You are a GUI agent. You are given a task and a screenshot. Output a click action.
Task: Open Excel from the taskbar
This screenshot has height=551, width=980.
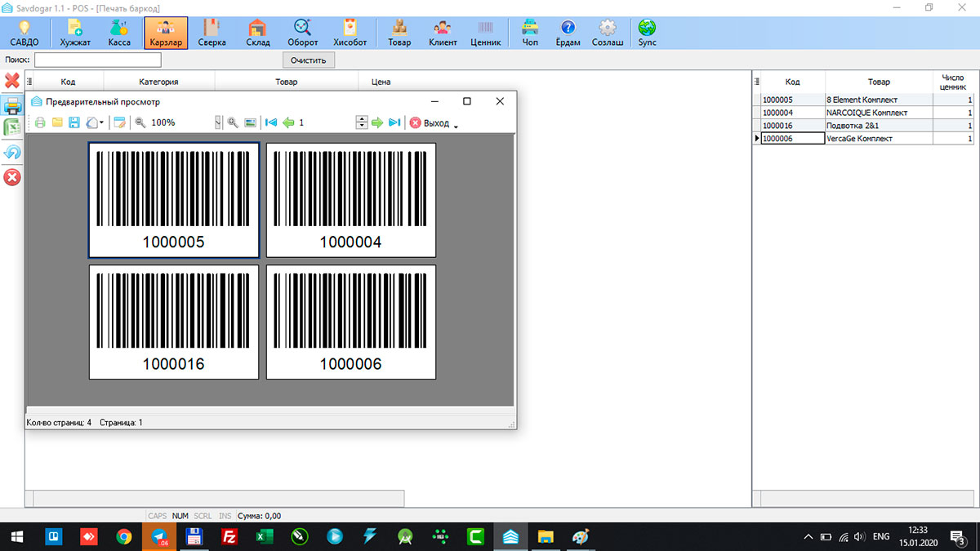point(265,536)
